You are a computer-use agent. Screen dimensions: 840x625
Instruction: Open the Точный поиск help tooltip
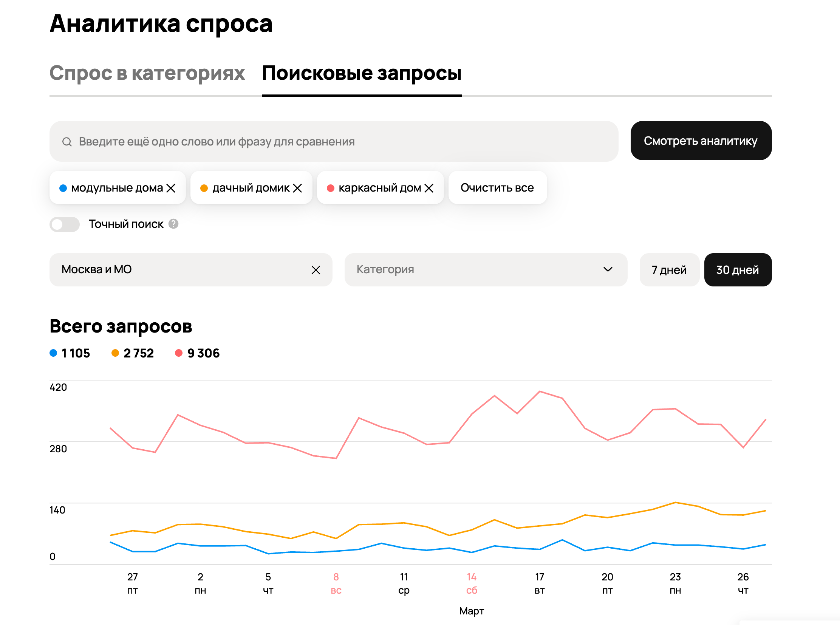[x=173, y=224]
